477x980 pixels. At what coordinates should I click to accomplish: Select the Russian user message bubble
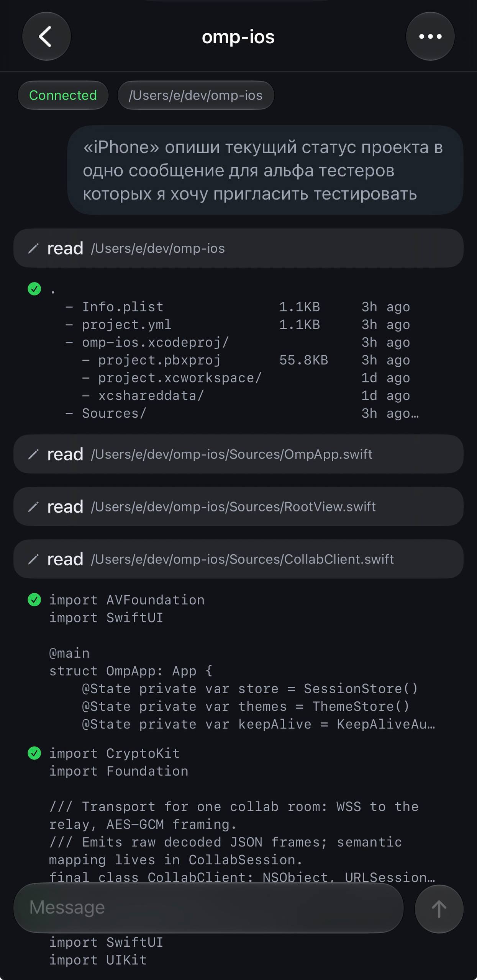pyautogui.click(x=265, y=170)
